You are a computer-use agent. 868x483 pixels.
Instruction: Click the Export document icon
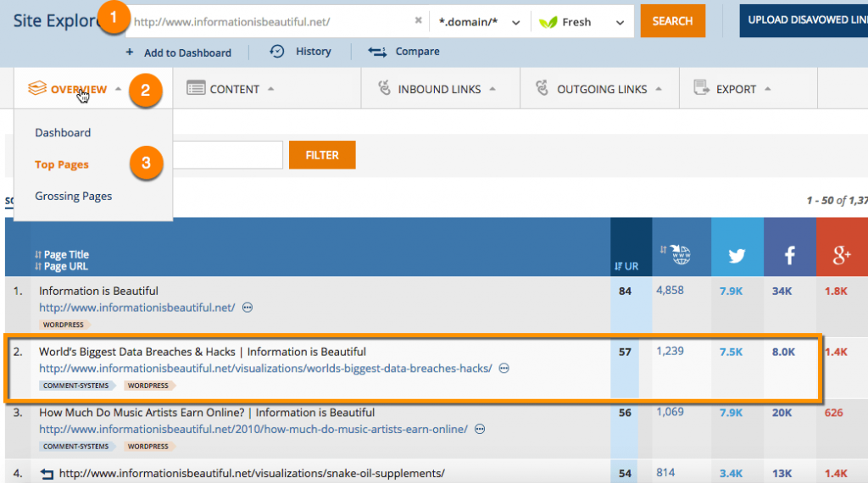tap(701, 87)
